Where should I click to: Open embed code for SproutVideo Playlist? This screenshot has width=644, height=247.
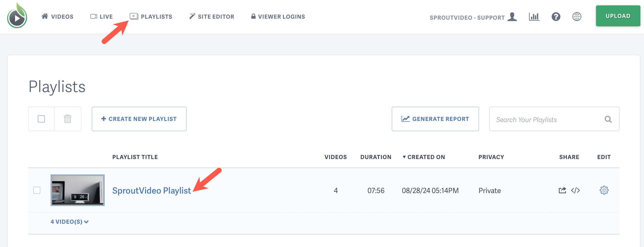576,190
